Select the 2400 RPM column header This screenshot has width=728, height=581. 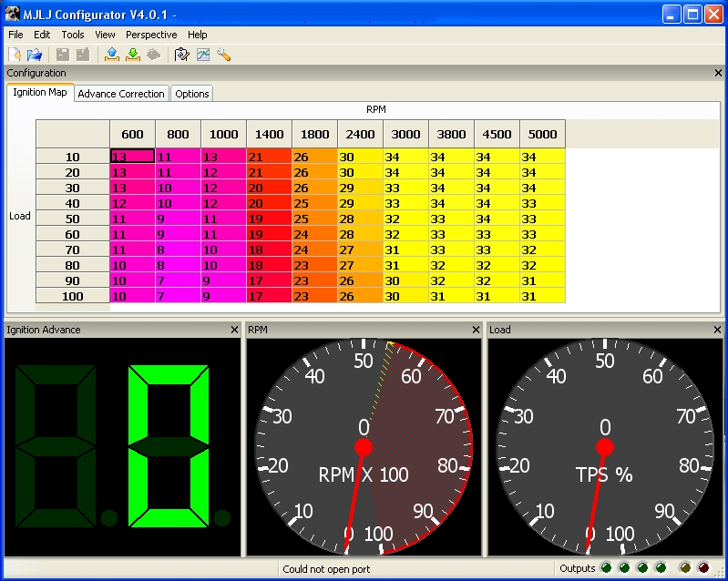(360, 134)
